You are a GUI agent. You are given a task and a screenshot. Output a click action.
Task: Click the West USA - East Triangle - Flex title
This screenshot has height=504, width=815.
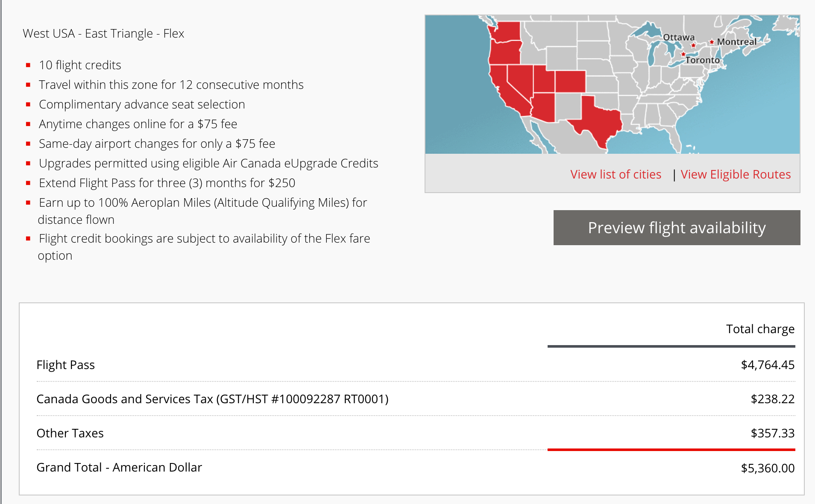click(x=103, y=33)
